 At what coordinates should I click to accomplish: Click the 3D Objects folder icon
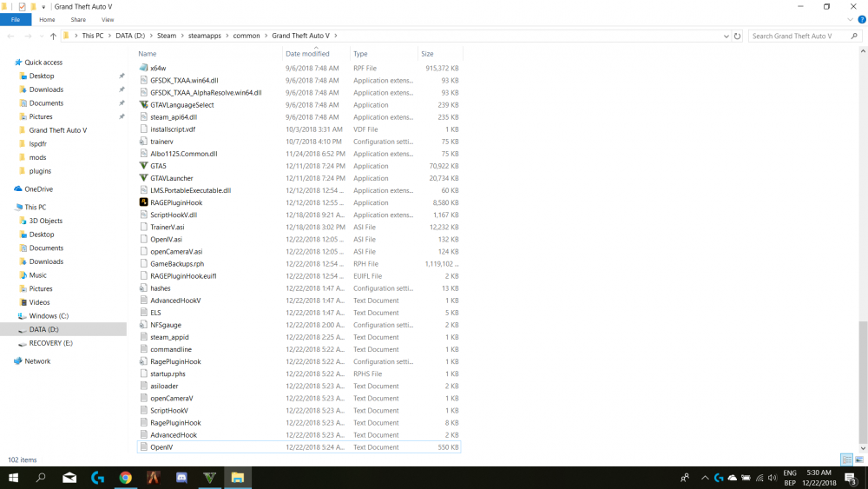pos(23,221)
